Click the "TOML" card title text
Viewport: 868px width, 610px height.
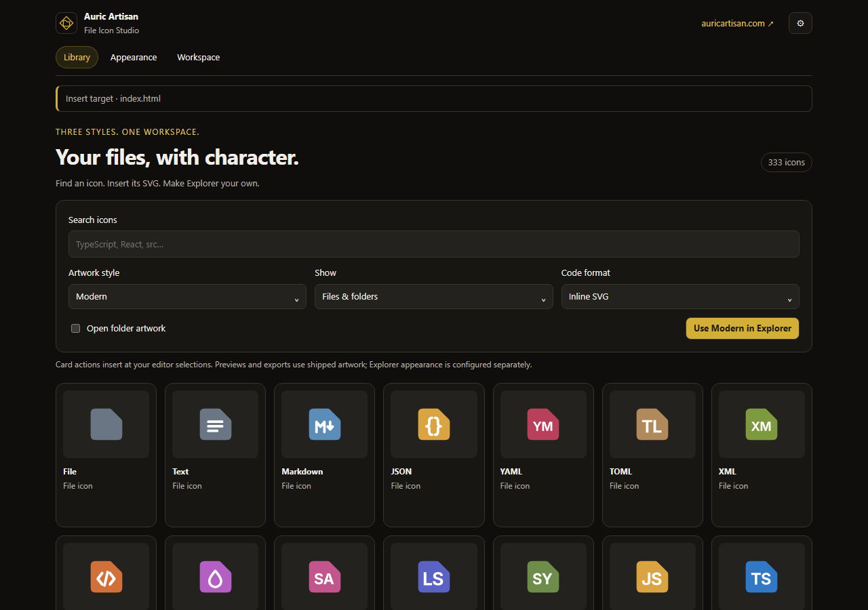point(621,472)
